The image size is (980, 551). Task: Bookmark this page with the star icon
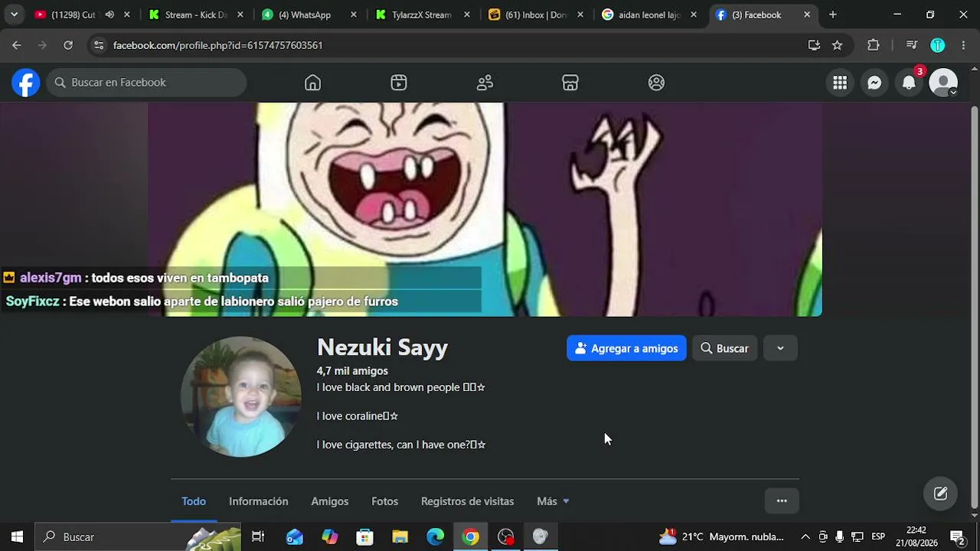[837, 45]
